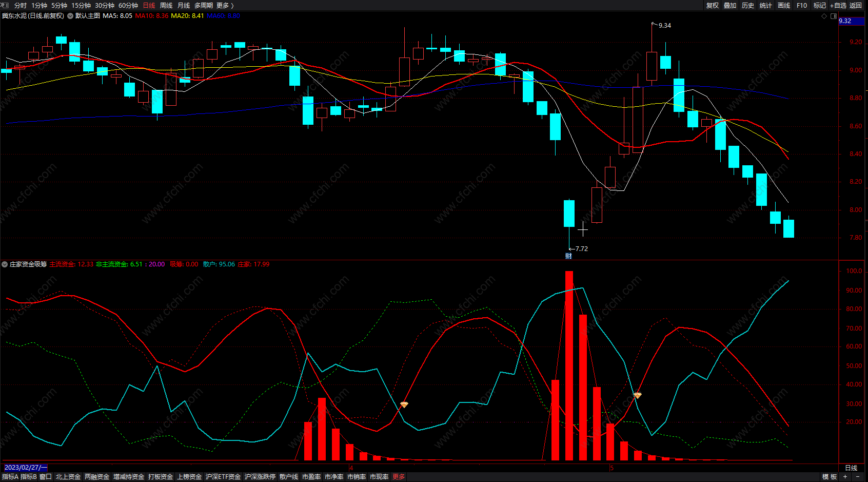
Task: Click the second orange diamond signal marker
Action: tap(638, 396)
